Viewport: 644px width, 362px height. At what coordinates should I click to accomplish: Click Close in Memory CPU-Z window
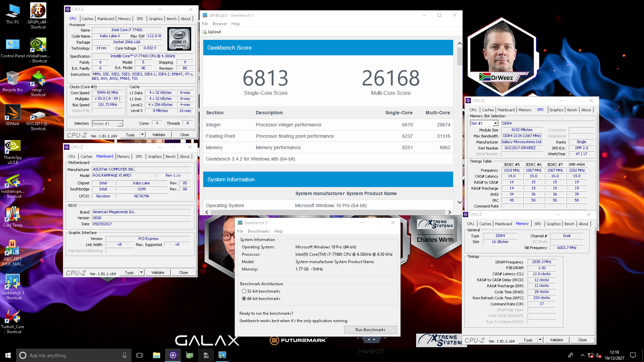click(582, 340)
